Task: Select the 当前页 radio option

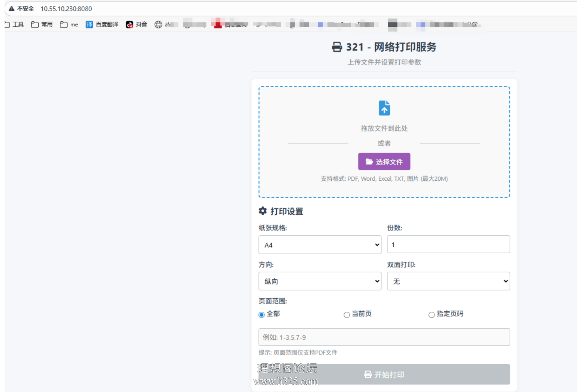Action: point(347,315)
